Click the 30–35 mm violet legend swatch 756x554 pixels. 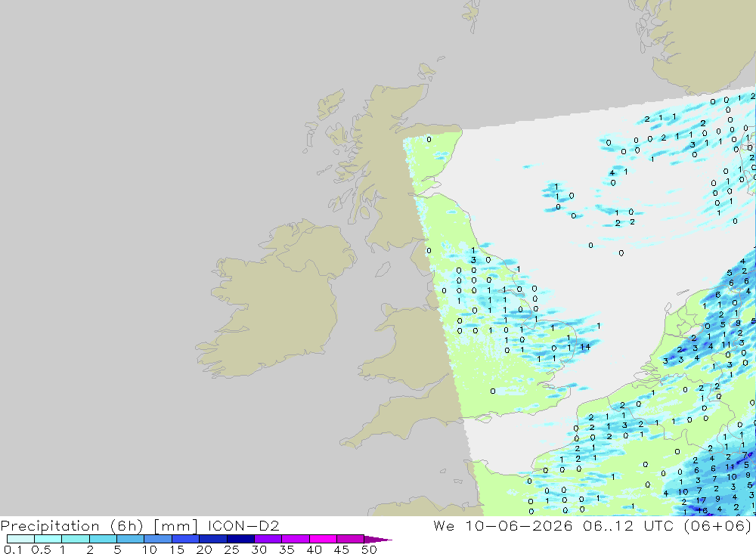pos(268,539)
